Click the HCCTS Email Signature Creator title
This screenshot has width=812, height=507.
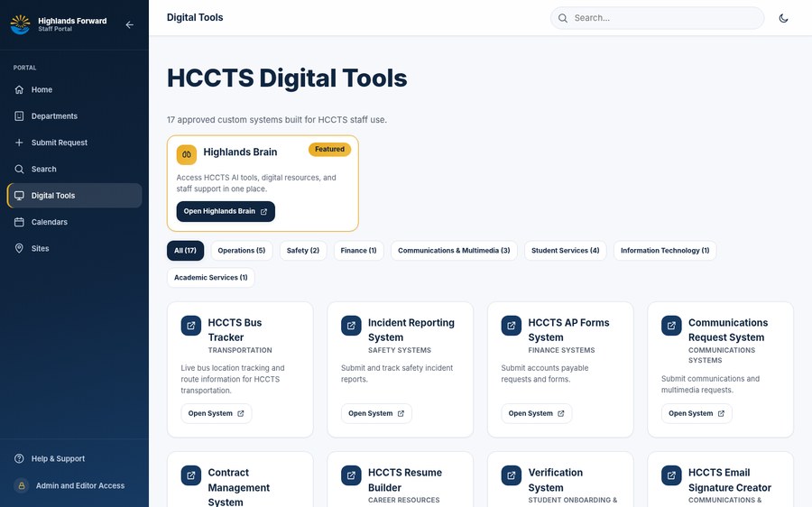(730, 480)
